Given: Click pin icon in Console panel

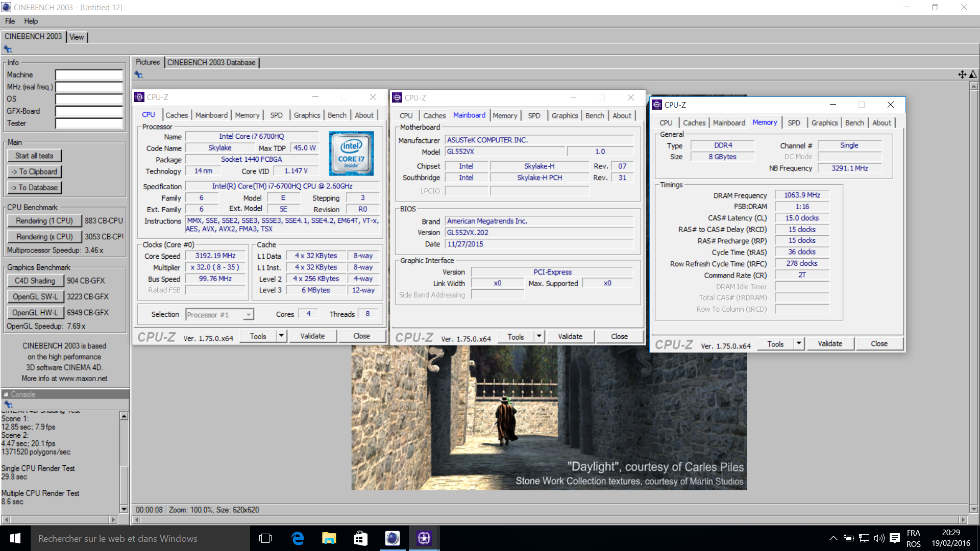Looking at the screenshot, I should coord(8,404).
